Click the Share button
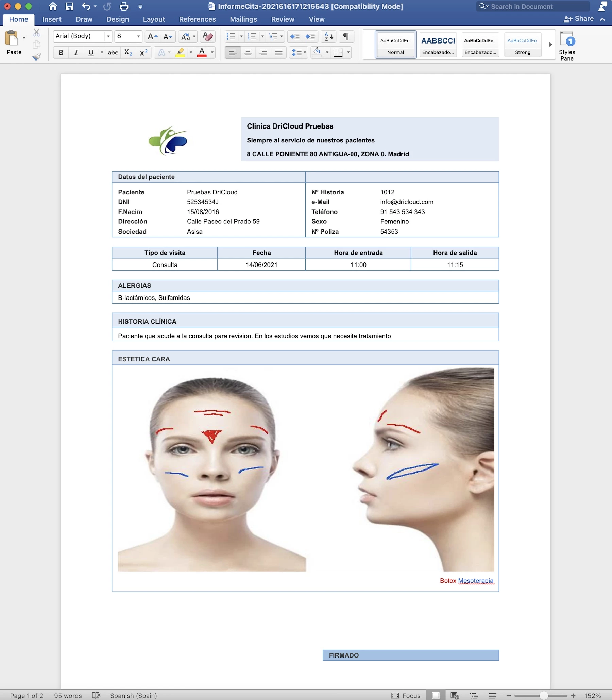The height and width of the screenshot is (700, 612). tap(580, 19)
